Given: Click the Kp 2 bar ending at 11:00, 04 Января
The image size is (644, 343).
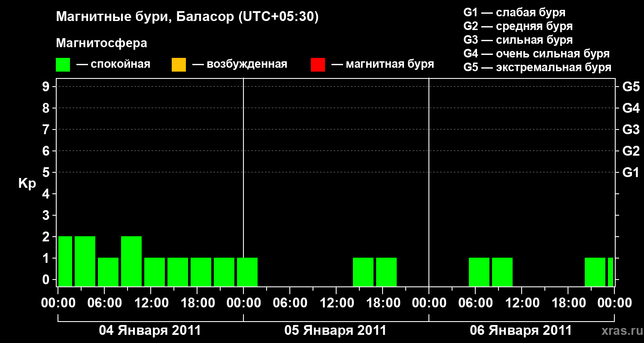Looking at the screenshot, I should [x=131, y=261].
